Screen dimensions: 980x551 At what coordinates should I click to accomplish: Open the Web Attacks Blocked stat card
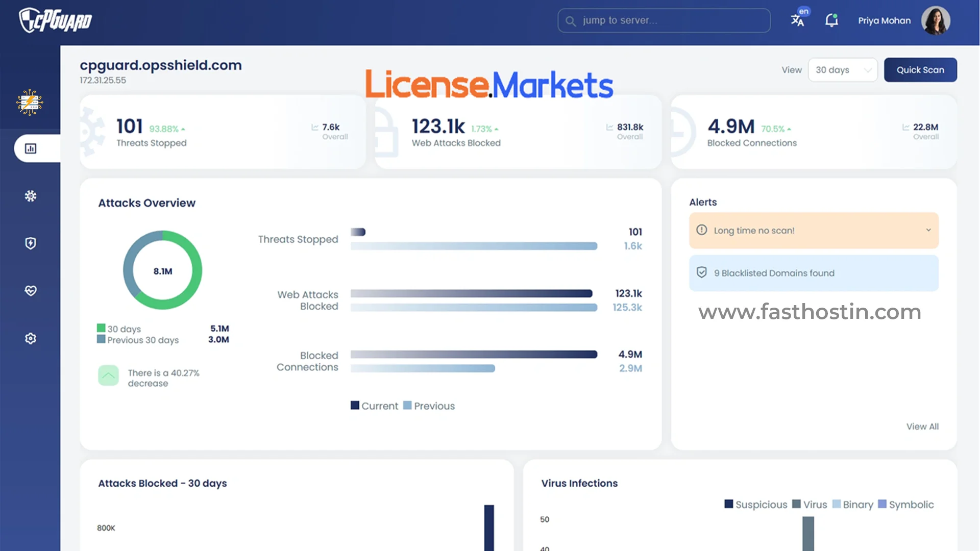[518, 132]
